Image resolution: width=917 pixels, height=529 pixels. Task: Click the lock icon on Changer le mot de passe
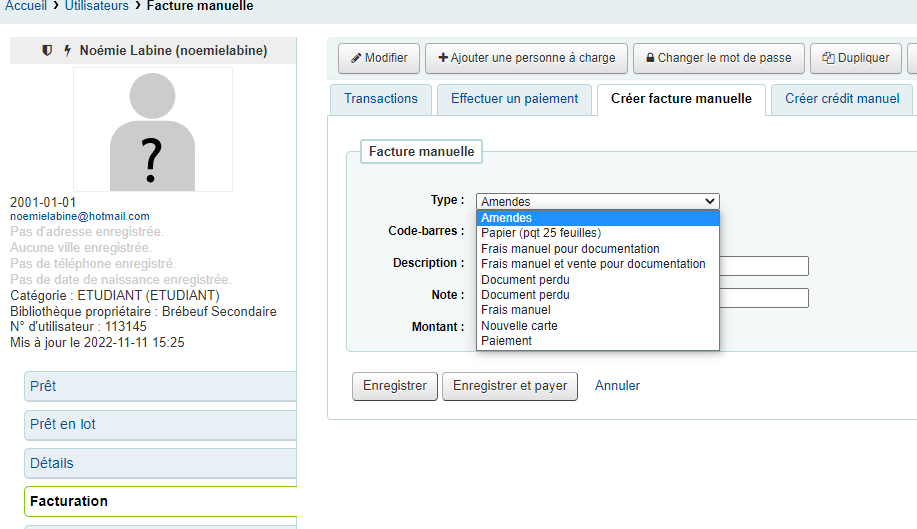coord(650,58)
